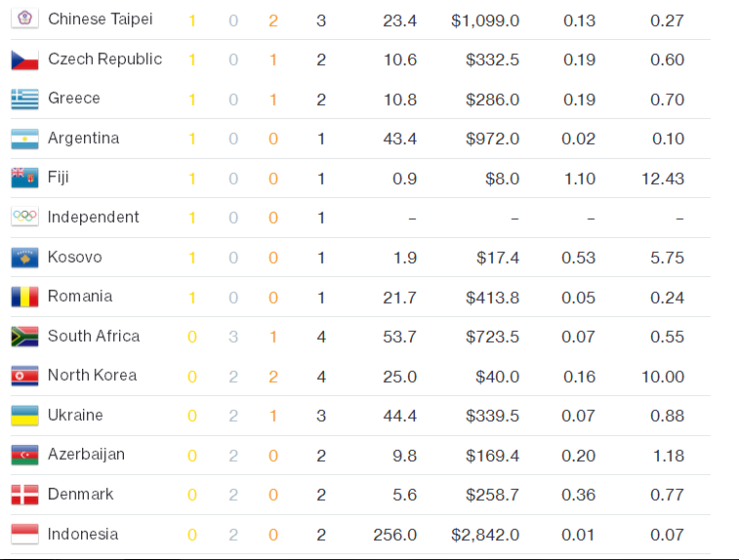
Task: Click the Greece flag icon
Action: [x=24, y=99]
